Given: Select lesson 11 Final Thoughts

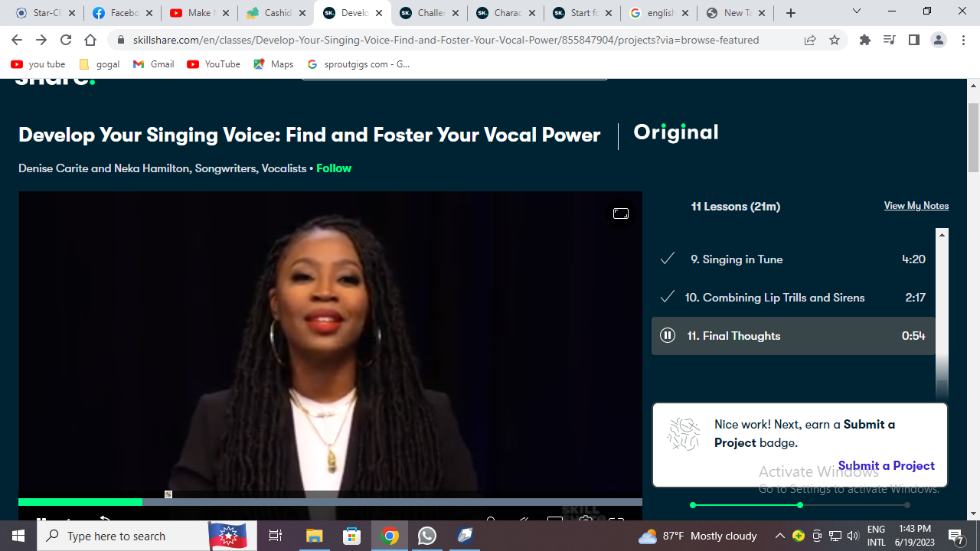Looking at the screenshot, I should (x=793, y=336).
